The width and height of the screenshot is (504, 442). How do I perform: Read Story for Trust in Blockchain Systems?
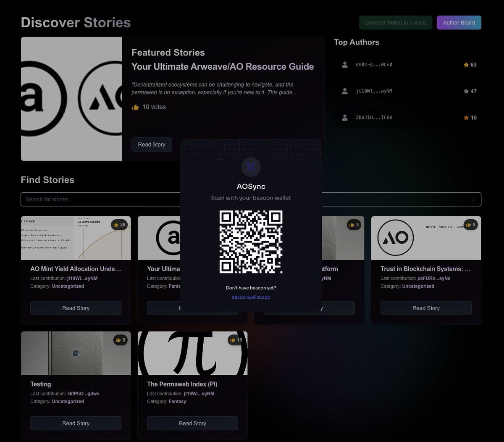(x=426, y=308)
